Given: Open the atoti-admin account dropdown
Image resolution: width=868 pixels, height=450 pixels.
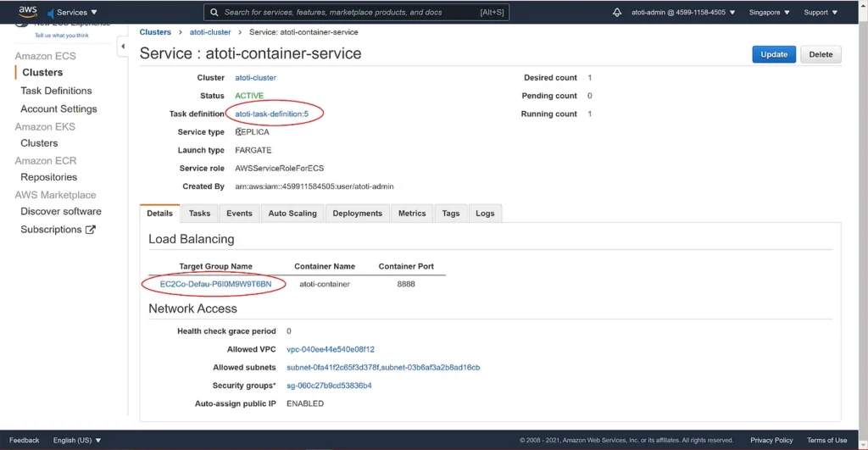Looking at the screenshot, I should (x=683, y=12).
